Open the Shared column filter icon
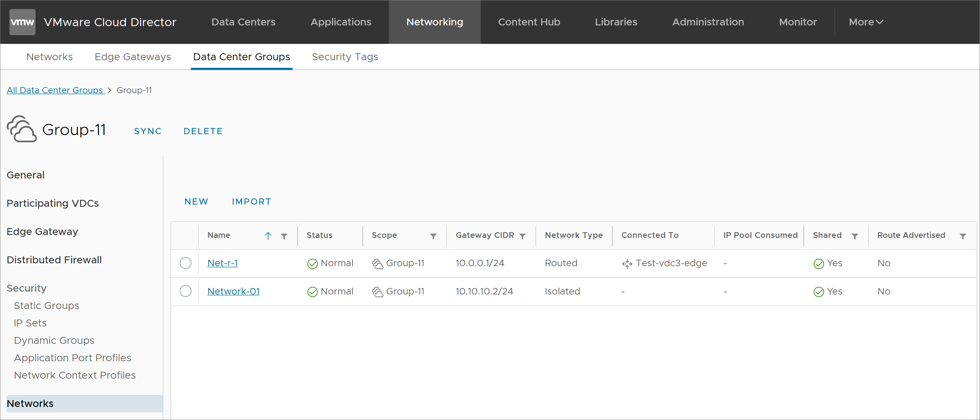The height and width of the screenshot is (420, 980). [854, 236]
